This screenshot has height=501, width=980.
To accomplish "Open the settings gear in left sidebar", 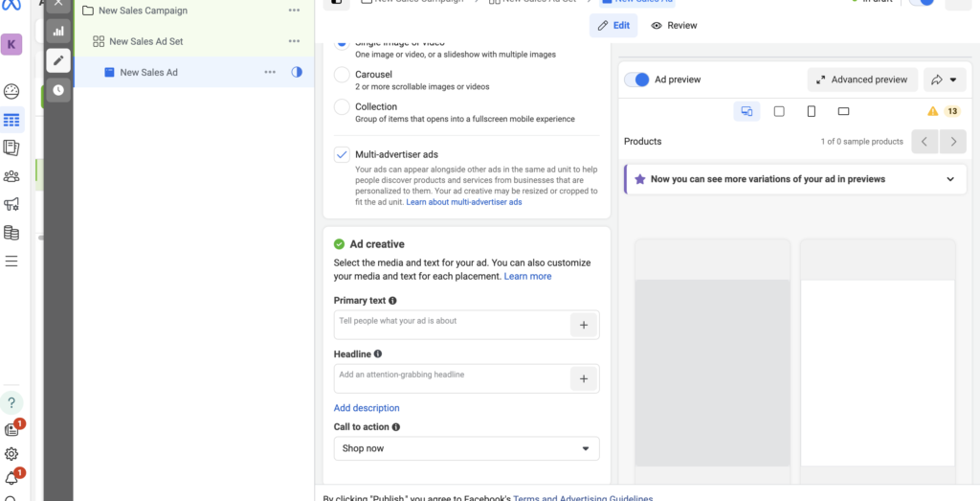I will tap(11, 454).
